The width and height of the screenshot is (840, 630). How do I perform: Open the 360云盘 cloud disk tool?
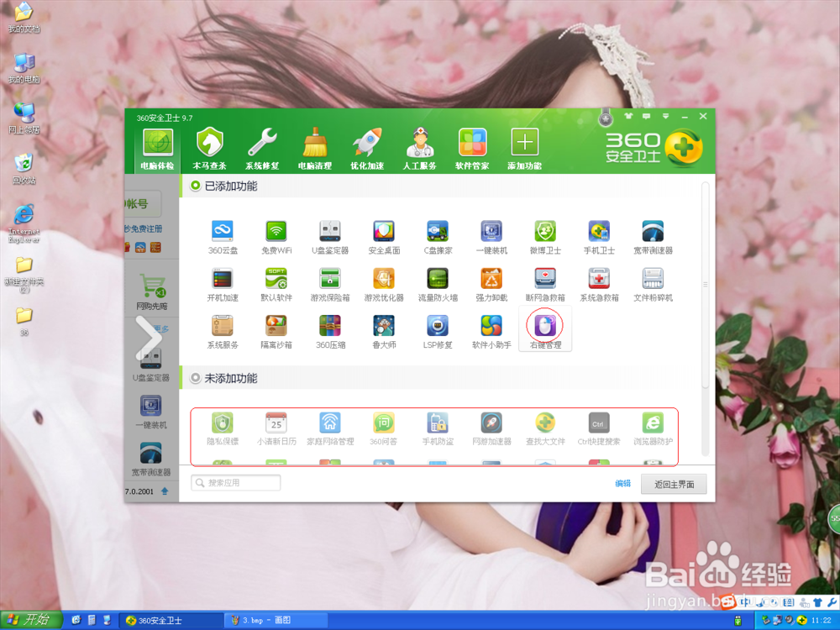click(x=223, y=238)
